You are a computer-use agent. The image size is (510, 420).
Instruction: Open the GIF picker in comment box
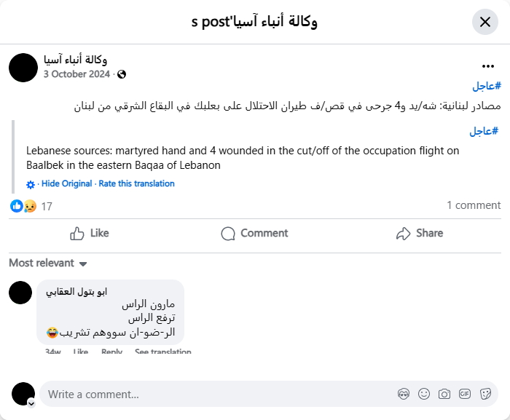(x=465, y=394)
